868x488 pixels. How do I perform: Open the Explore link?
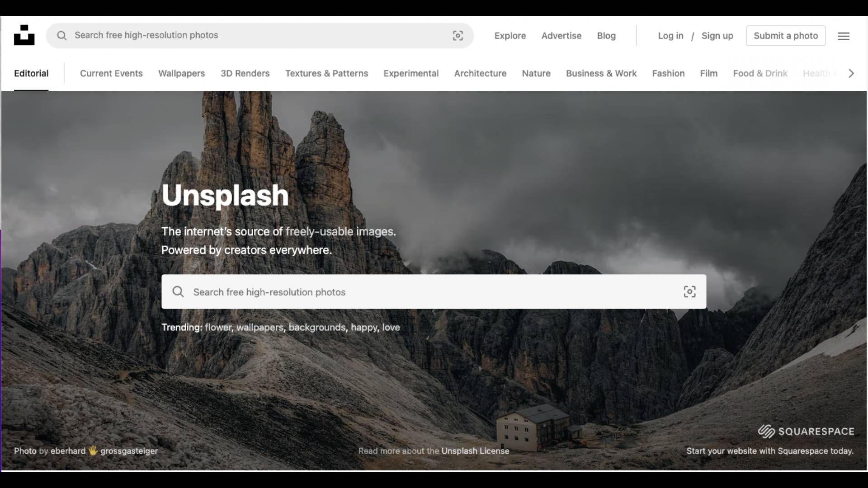point(510,36)
